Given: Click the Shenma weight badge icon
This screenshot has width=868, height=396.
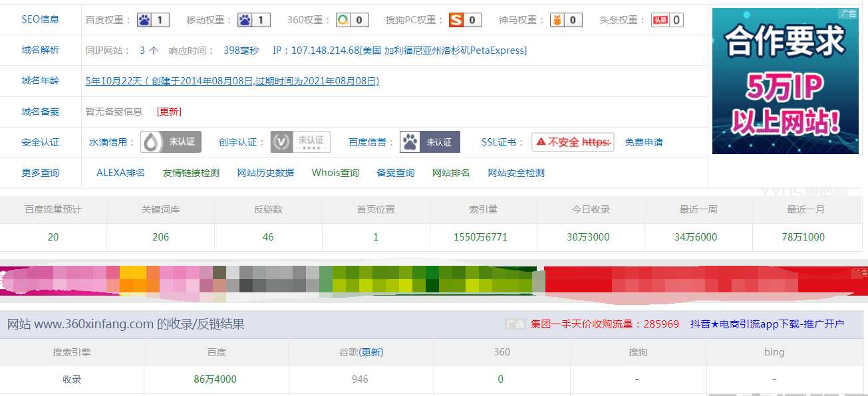Looking at the screenshot, I should 566,20.
